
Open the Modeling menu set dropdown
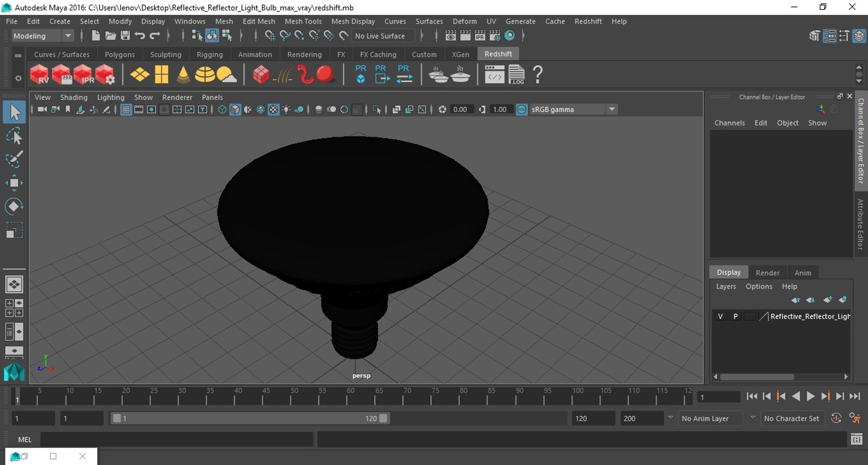(42, 36)
